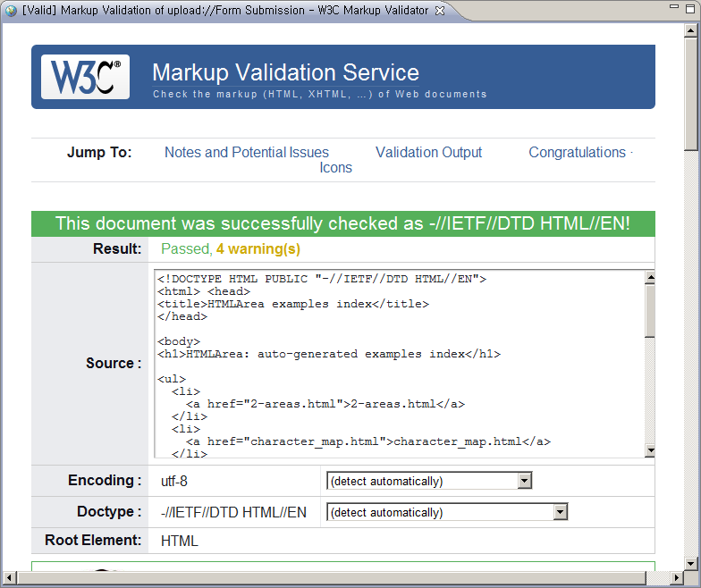Close the Markup Validator browser tab
This screenshot has height=588, width=701.
pos(439,11)
